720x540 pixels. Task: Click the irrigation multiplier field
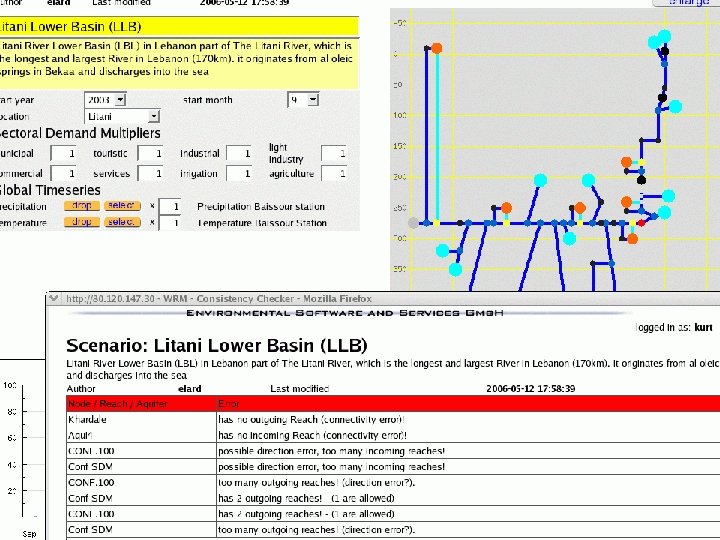point(239,174)
